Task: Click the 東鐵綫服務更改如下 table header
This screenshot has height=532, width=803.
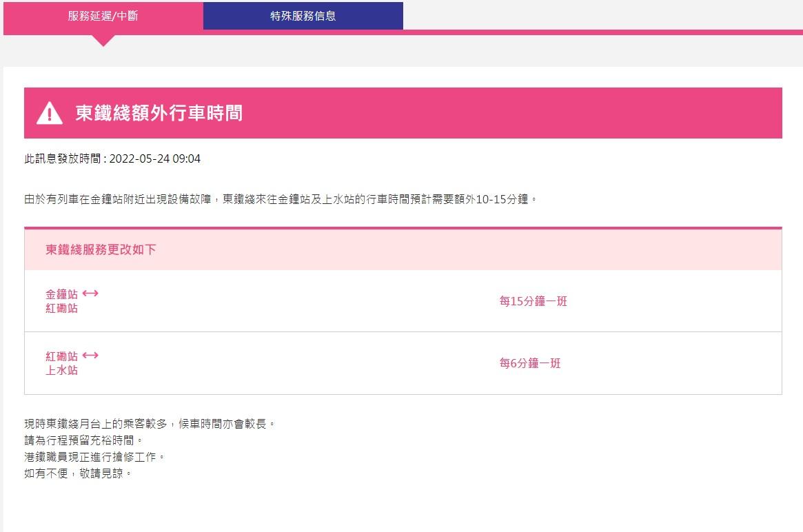Action: point(101,249)
